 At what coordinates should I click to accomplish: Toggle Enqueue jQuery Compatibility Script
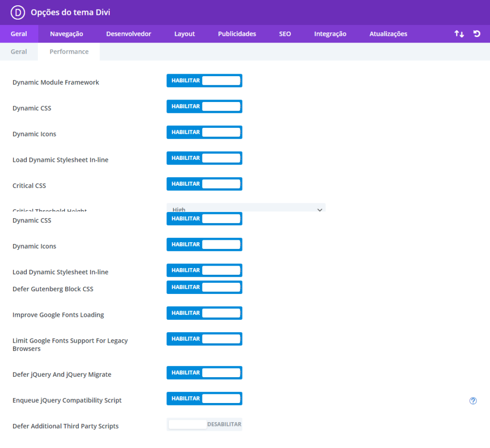pos(204,399)
